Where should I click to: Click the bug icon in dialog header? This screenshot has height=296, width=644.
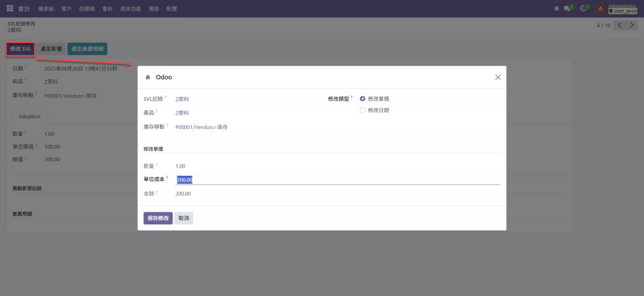tap(148, 77)
